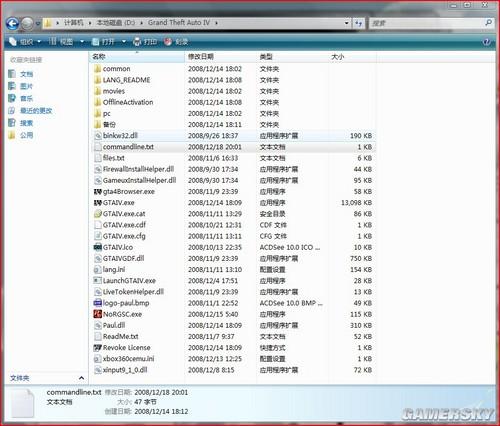This screenshot has width=500, height=426.
Task: Select Paul.dll file name
Action: pos(114,325)
